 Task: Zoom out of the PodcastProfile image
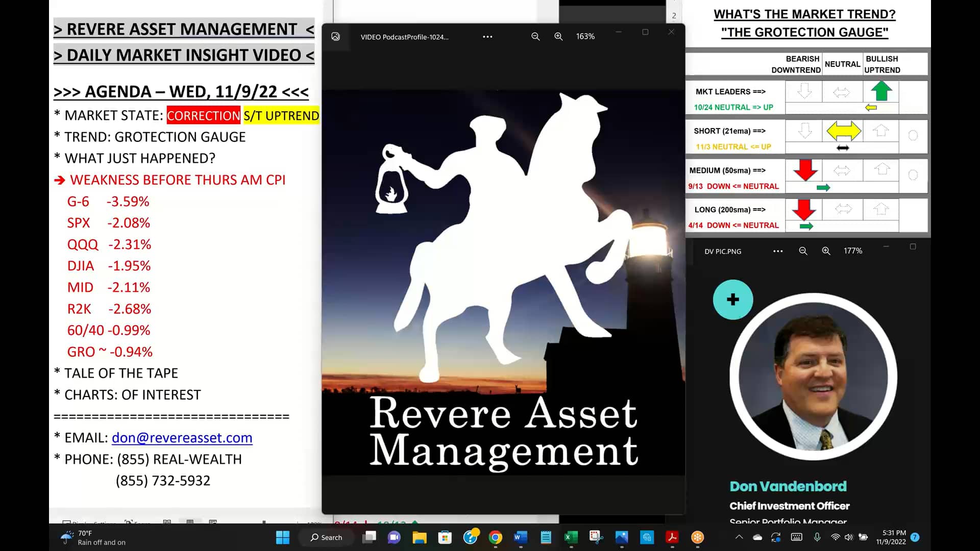point(535,36)
